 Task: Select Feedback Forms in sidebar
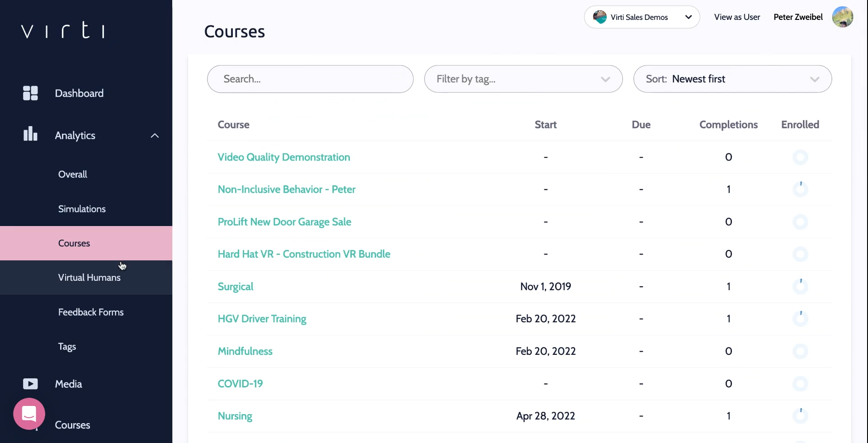click(x=91, y=312)
